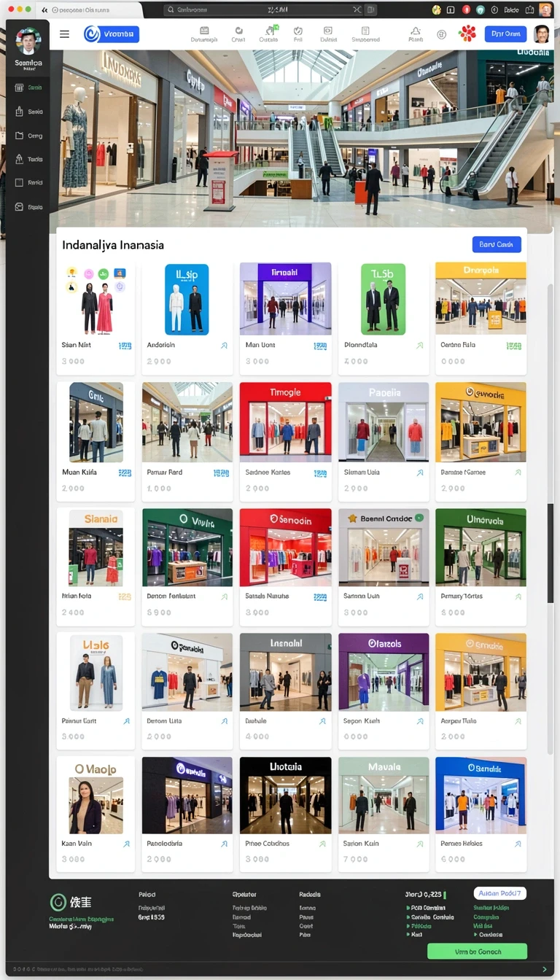This screenshot has width=560, height=980.
Task: Click the round gray icon beside the red flower
Action: 441,34
